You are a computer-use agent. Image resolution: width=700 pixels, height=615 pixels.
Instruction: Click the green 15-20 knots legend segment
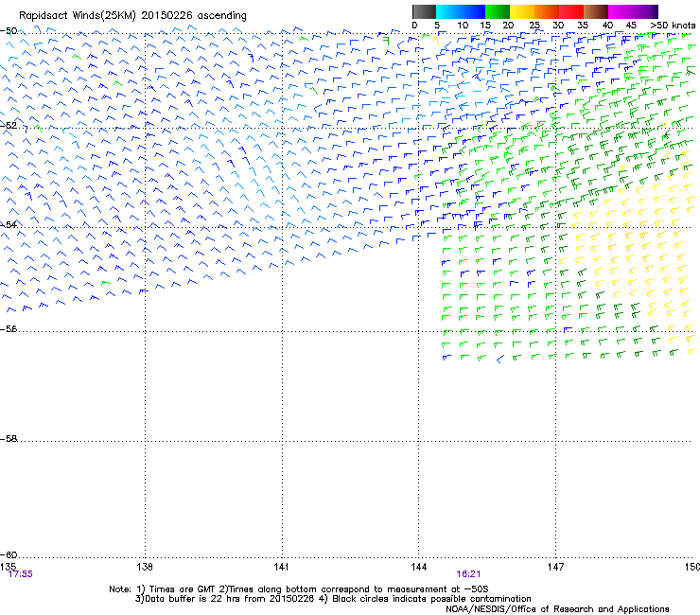[x=498, y=11]
